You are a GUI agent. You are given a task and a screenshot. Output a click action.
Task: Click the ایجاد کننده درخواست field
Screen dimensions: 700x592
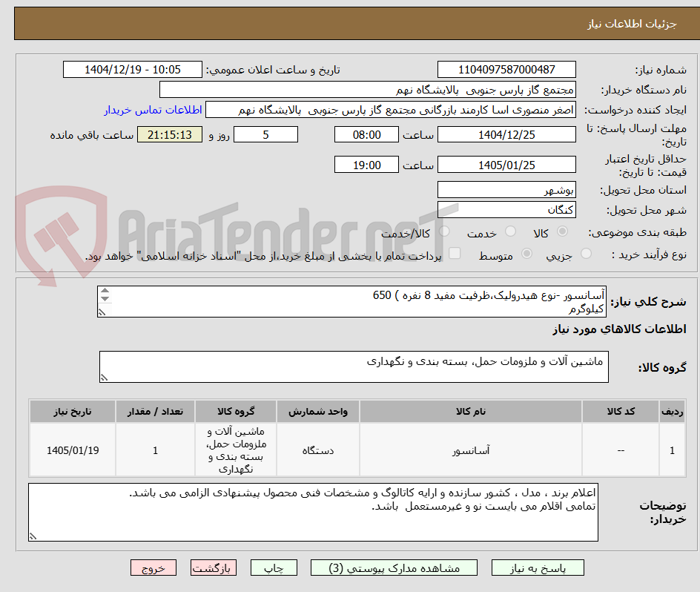(x=391, y=110)
